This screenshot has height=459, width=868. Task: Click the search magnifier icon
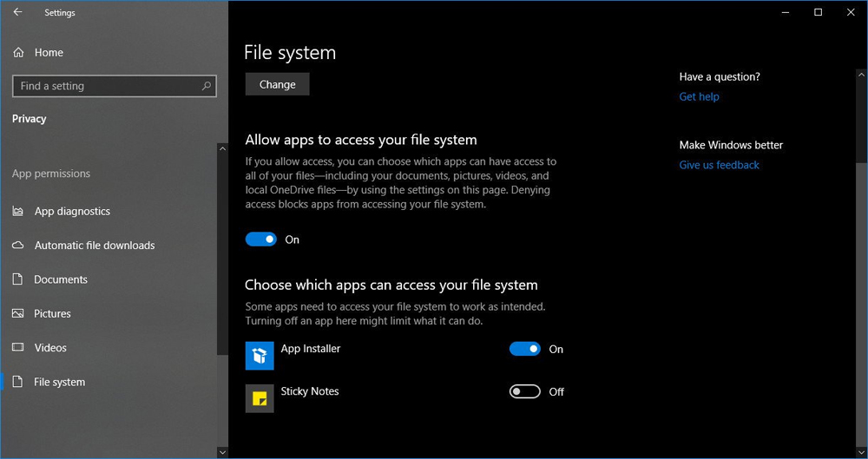point(207,86)
